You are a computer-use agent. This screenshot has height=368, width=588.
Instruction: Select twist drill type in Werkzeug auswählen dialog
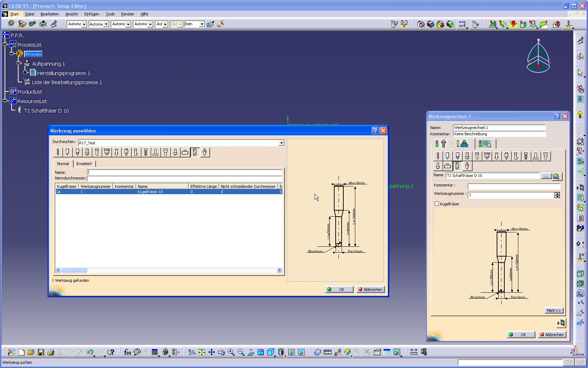pyautogui.click(x=58, y=152)
